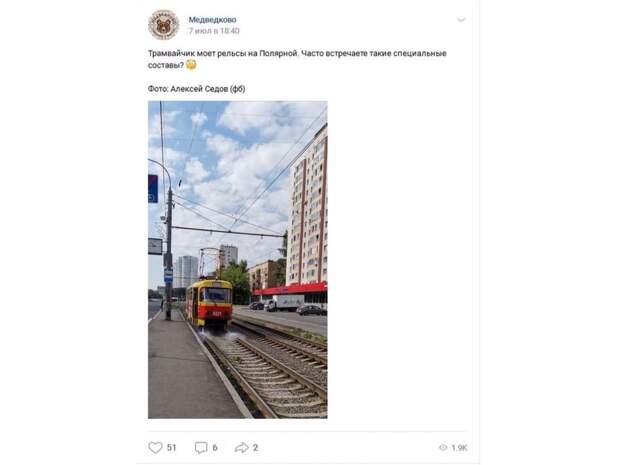This screenshot has width=620, height=465.
Task: Open the post timestamp 7 июл в 18:40
Action: [x=214, y=31]
